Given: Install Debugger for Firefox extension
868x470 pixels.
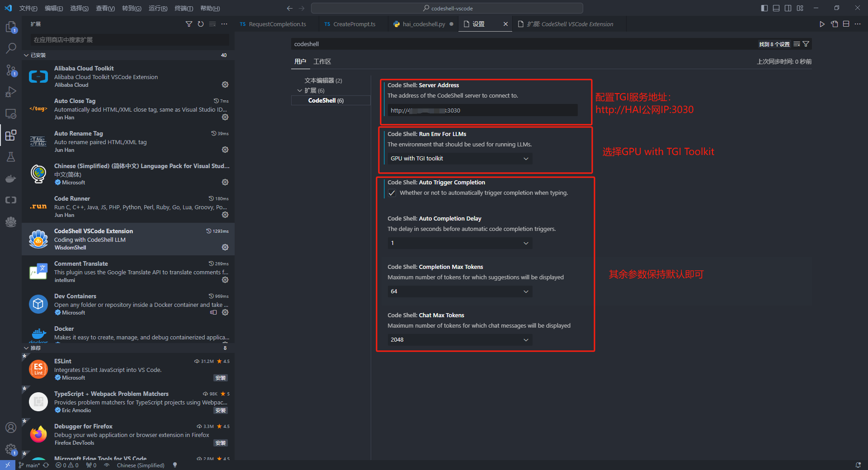Looking at the screenshot, I should [x=221, y=443].
